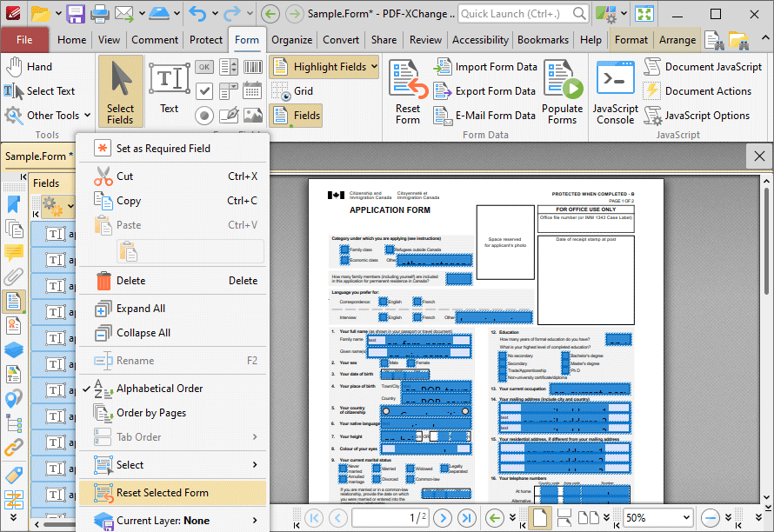The width and height of the screenshot is (774, 532).
Task: Open the JavaScript Console
Action: (615, 92)
